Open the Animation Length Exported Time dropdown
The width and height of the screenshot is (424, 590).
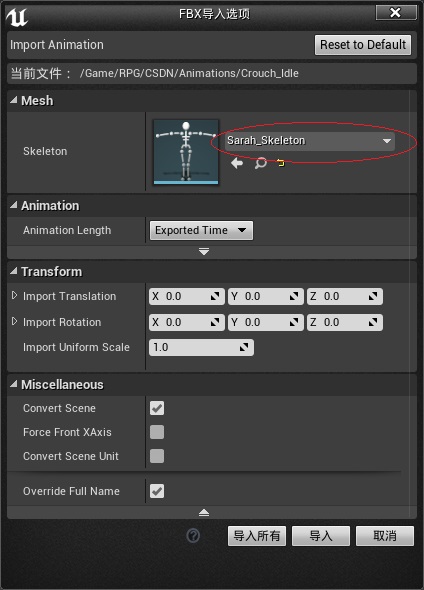[201, 230]
